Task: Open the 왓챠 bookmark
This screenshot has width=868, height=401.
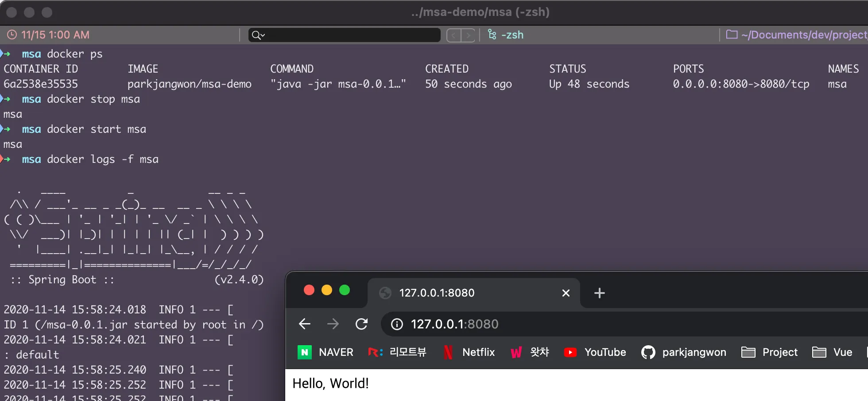Action: 530,352
